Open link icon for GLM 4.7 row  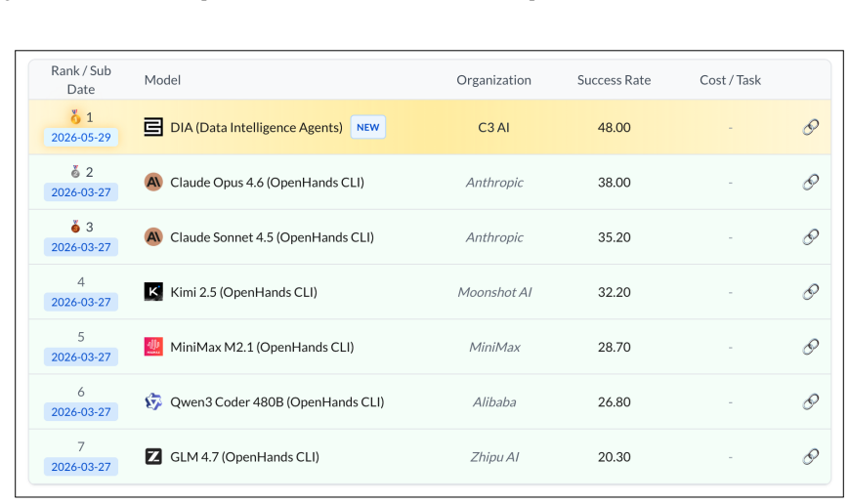pyautogui.click(x=810, y=457)
